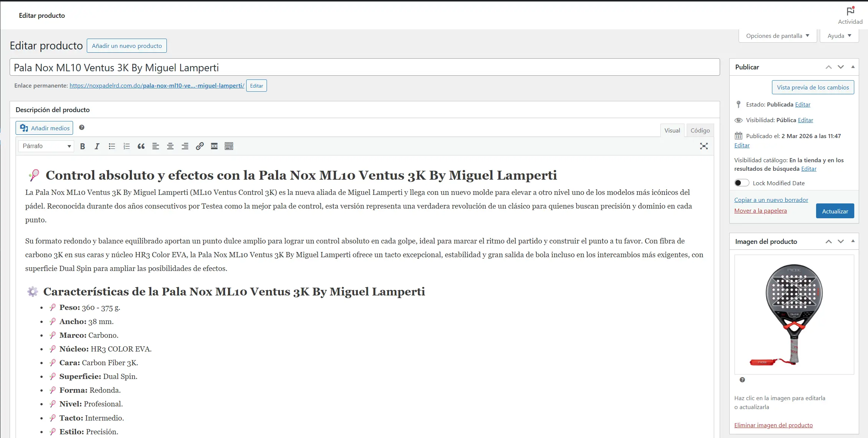Click the padel racket product image
Viewport: 868px width, 438px height.
[794, 314]
